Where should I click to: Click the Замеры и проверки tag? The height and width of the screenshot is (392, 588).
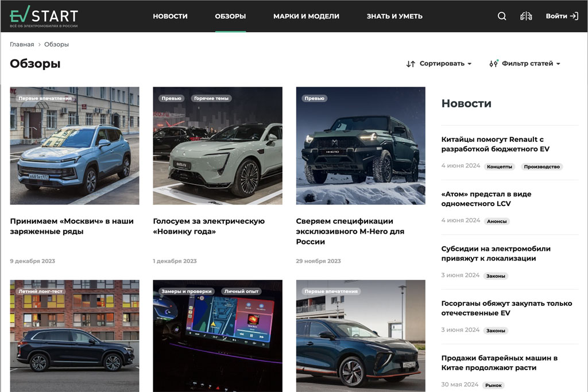click(x=187, y=291)
